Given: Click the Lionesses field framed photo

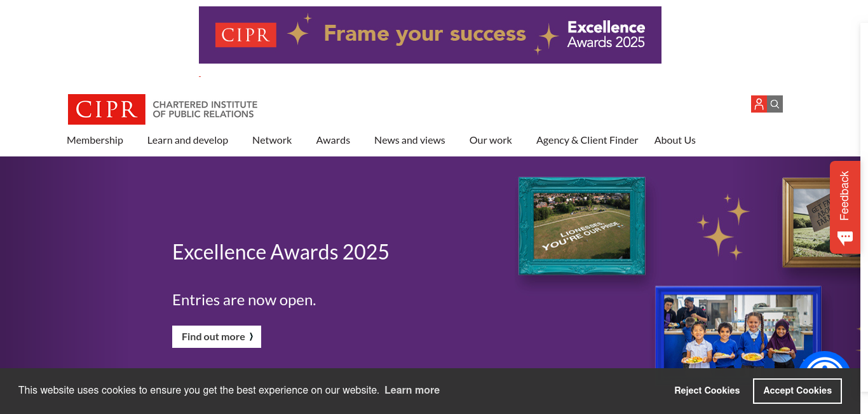Looking at the screenshot, I should coord(582,226).
